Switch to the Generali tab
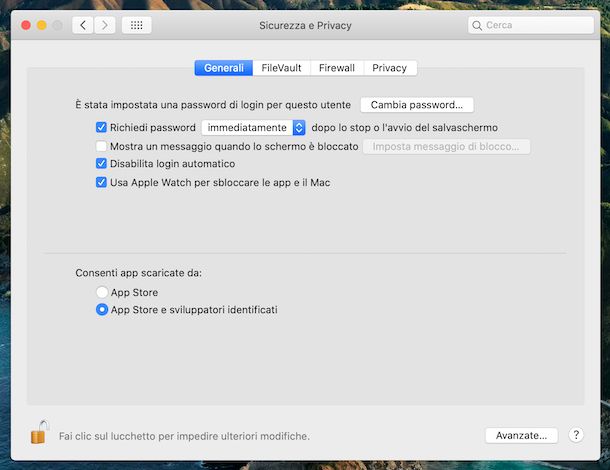Screen dimensions: 610x470 [x=224, y=68]
